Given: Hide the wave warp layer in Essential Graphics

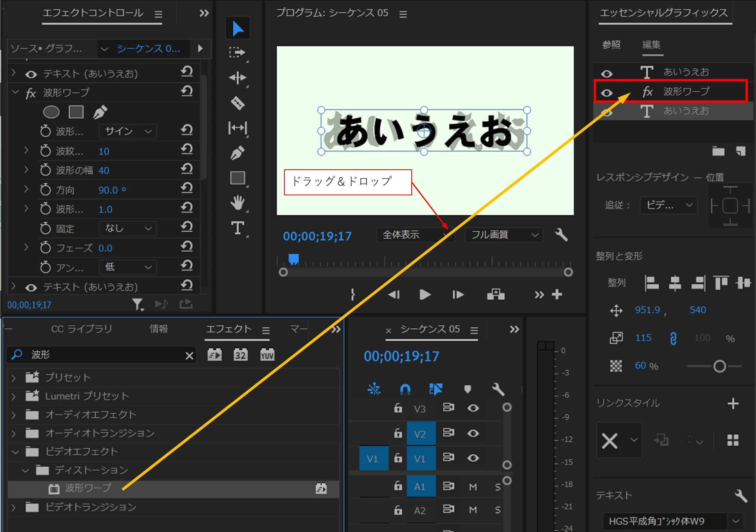Looking at the screenshot, I should 607,93.
